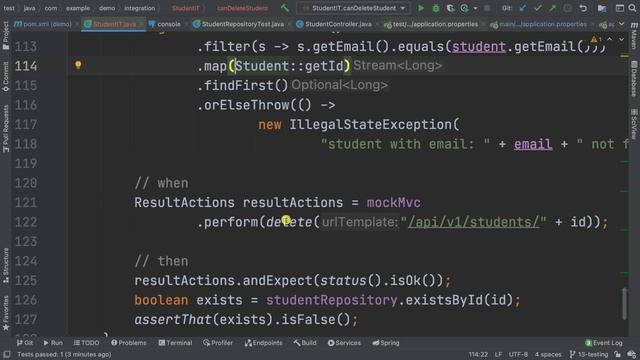The height and width of the screenshot is (360, 640).
Task: Click the window layout icon near search
Action: pos(620,8)
